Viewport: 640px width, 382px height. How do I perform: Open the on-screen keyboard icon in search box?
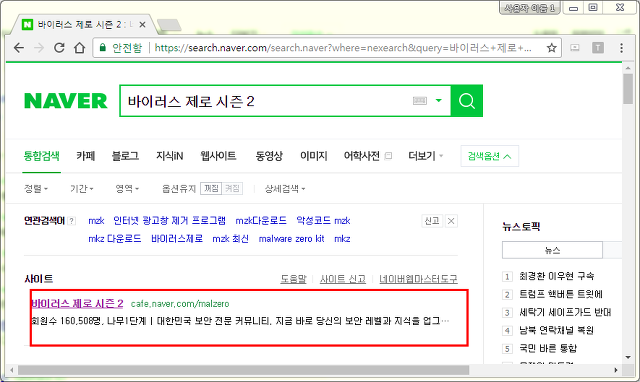tap(420, 101)
